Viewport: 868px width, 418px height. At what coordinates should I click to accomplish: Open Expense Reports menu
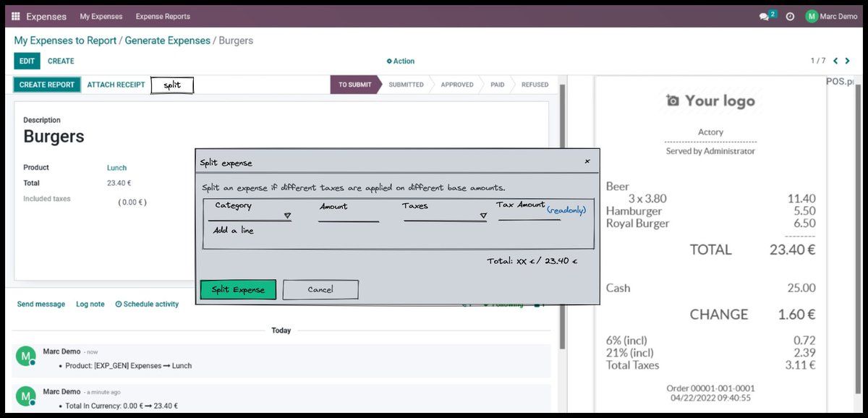pos(163,16)
